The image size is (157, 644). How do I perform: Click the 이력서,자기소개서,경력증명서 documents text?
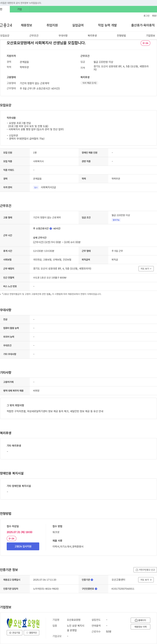coord(68,547)
